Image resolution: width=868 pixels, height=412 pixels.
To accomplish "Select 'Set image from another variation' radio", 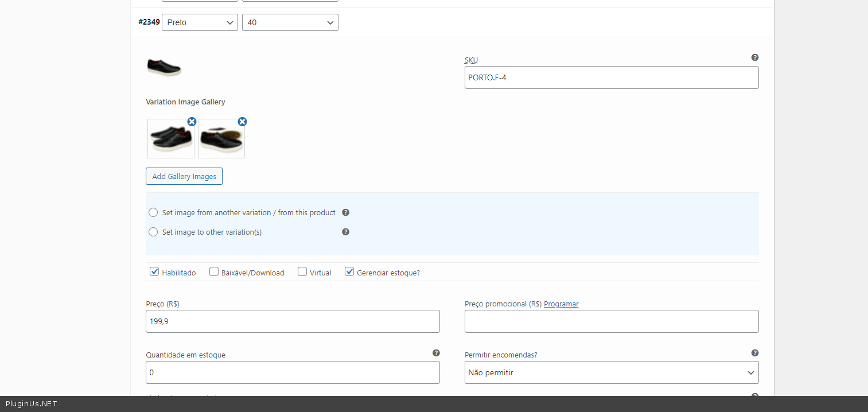I will tap(153, 212).
